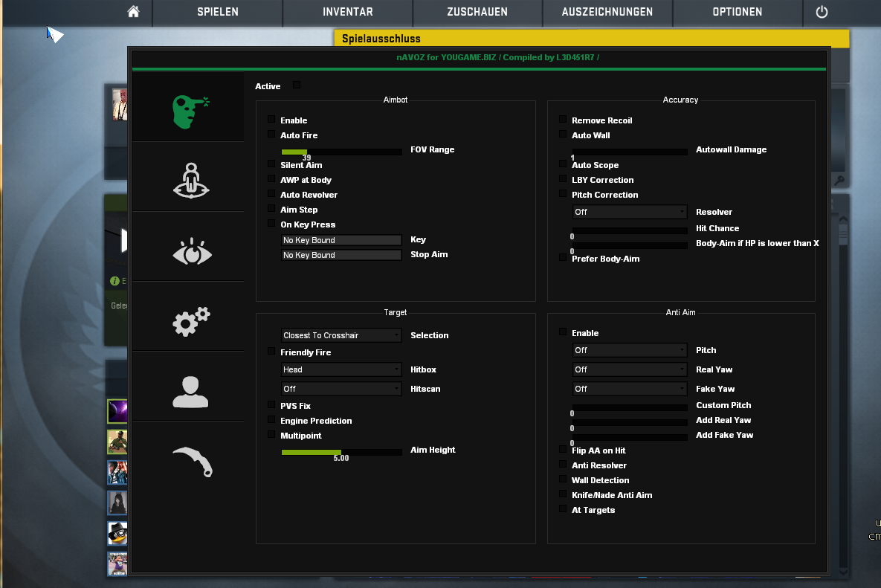Go to the OPTIONEN menu
The height and width of the screenshot is (588, 881).
[x=737, y=12]
